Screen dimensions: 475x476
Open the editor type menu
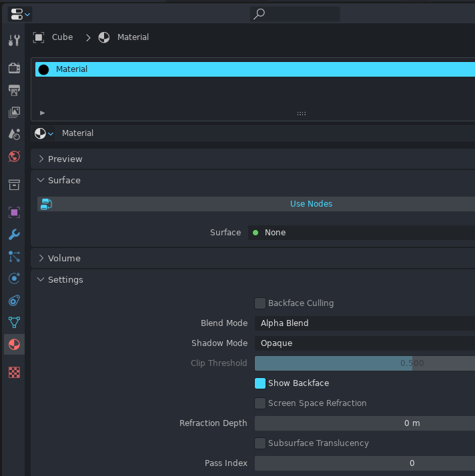point(20,14)
